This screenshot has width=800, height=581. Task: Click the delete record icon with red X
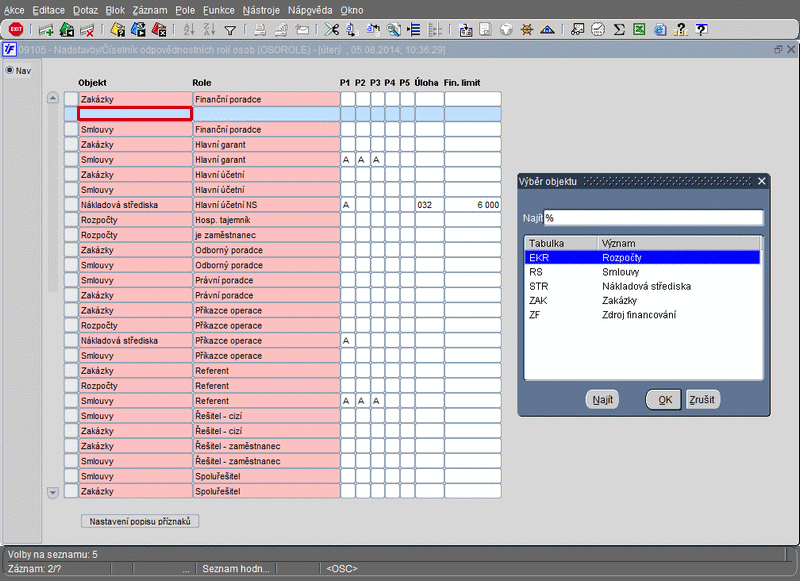pyautogui.click(x=87, y=30)
